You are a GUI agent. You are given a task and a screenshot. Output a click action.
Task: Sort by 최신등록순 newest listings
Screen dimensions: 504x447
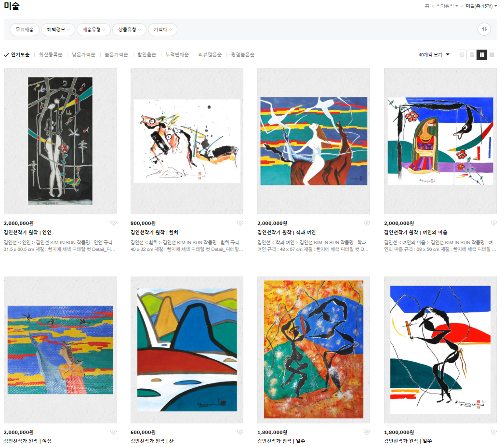pos(51,54)
